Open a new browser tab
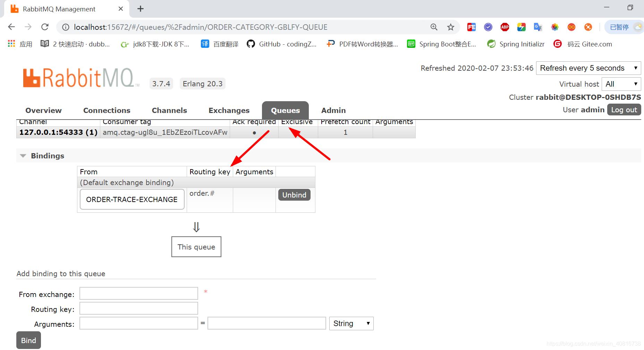Screen dimensions: 644x350 (141, 9)
